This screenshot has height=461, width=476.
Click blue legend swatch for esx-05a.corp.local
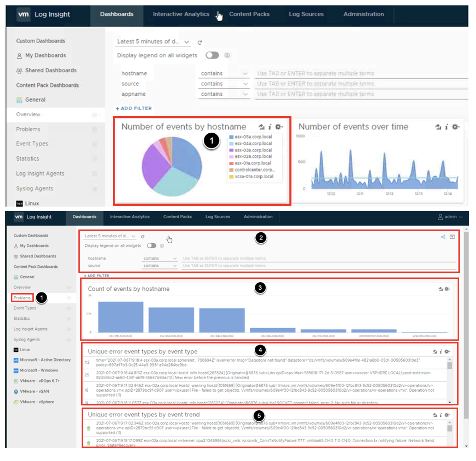(x=231, y=137)
